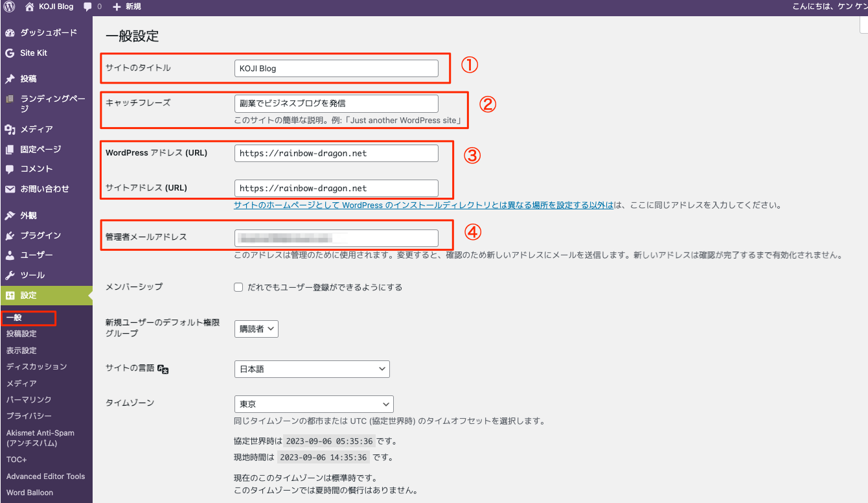Open Akismet Anti-Spam settings

pyautogui.click(x=40, y=438)
